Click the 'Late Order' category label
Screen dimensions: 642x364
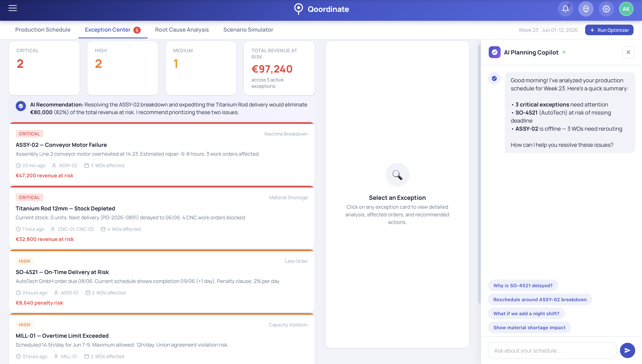pyautogui.click(x=296, y=261)
